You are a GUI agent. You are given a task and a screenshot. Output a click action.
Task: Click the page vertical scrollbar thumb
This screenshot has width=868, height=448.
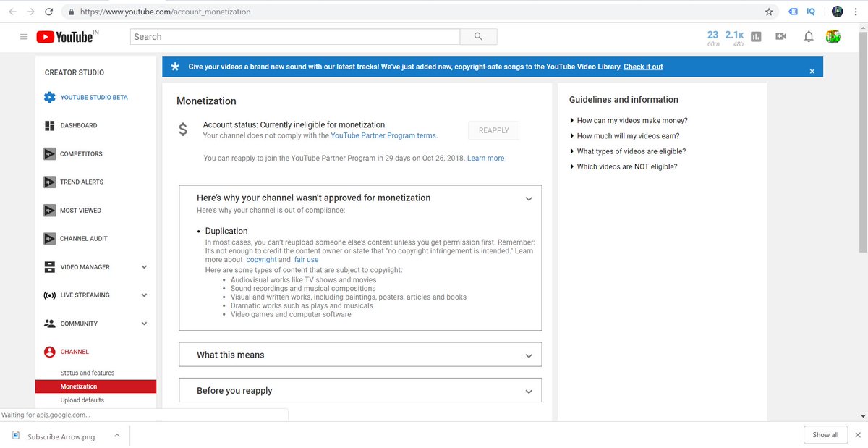(x=862, y=143)
